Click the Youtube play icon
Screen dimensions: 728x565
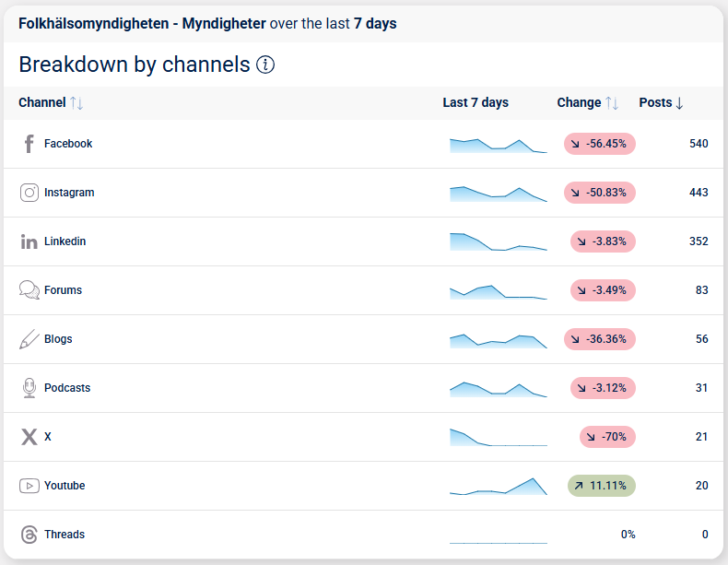29,486
